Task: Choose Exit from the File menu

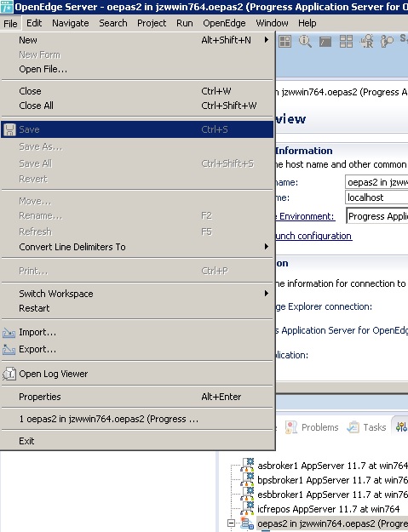Action: pyautogui.click(x=137, y=441)
